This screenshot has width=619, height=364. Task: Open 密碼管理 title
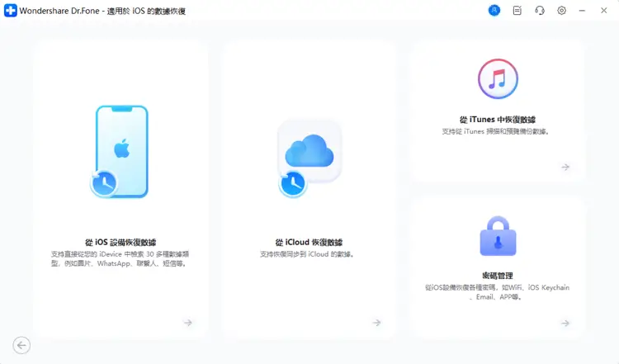pos(498,276)
